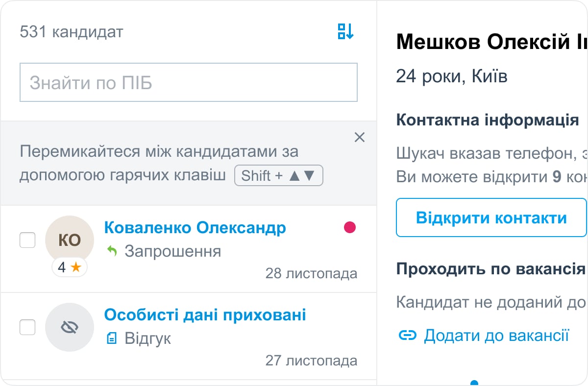Click the red unread dot indicator
Viewport: 588px width, 386px height.
(x=349, y=227)
